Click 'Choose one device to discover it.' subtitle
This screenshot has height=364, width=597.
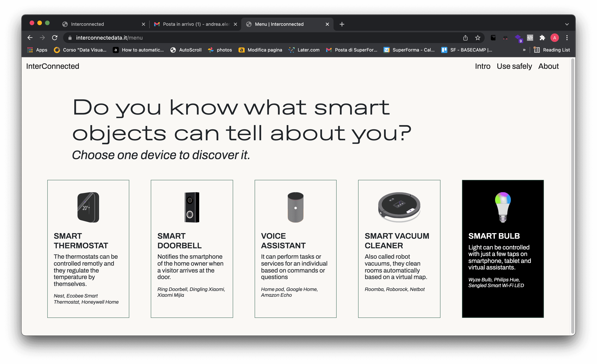pyautogui.click(x=161, y=155)
